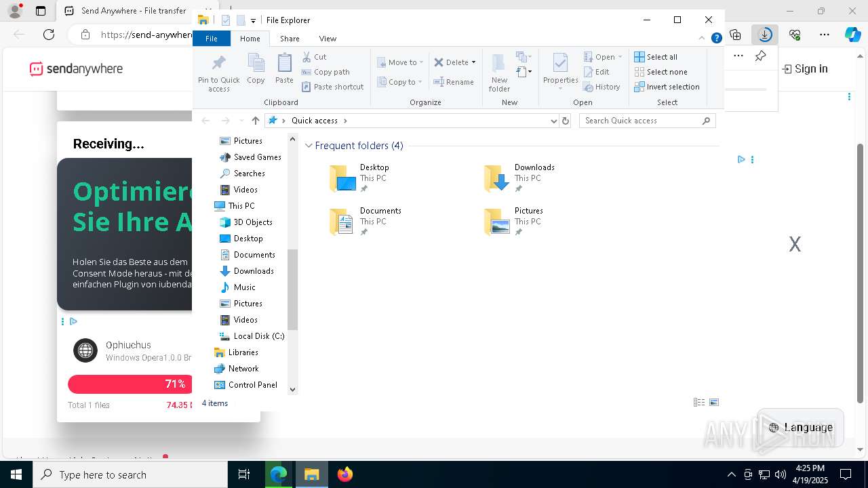Open the Open dropdown in ribbon
The image size is (868, 488).
click(x=603, y=57)
